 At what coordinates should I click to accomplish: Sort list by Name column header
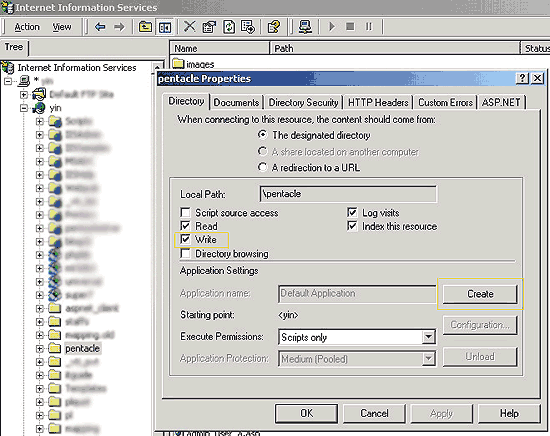[x=220, y=48]
